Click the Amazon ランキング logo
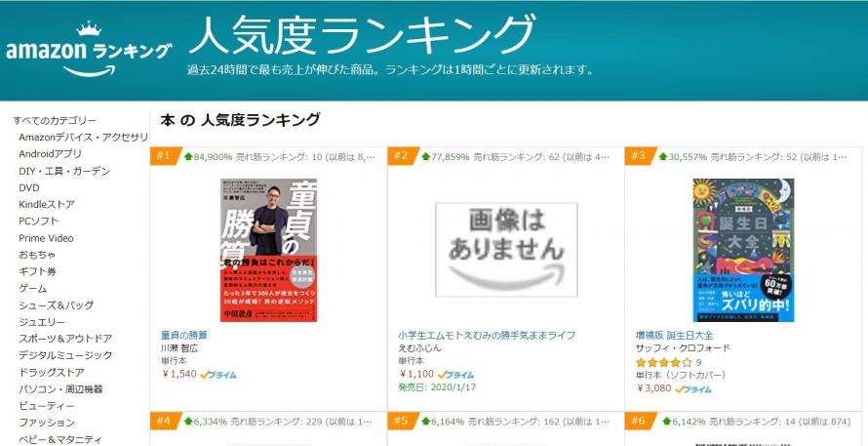Viewport: 868px width, 446px height. [x=89, y=50]
